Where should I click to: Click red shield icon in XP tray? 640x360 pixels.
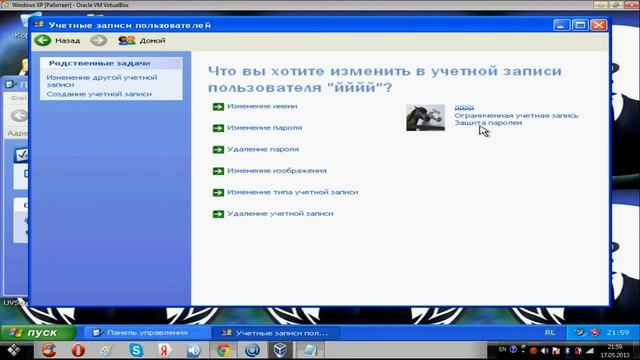tap(595, 333)
